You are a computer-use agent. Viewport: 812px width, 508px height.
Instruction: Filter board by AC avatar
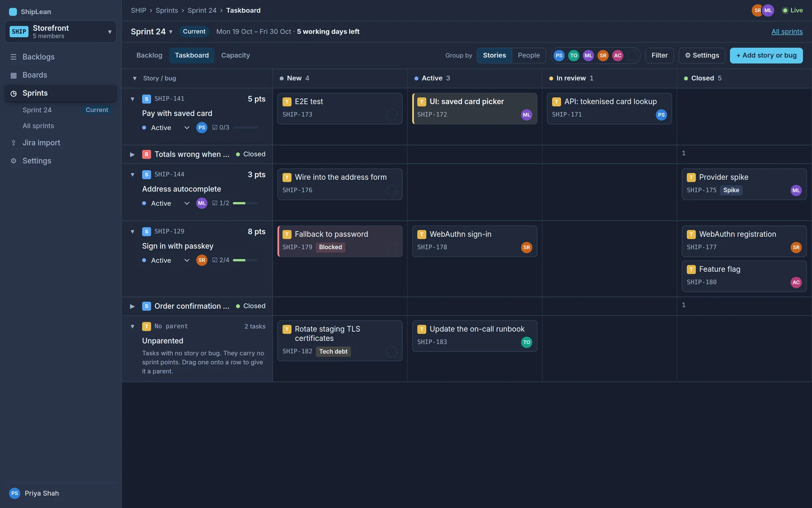click(618, 55)
